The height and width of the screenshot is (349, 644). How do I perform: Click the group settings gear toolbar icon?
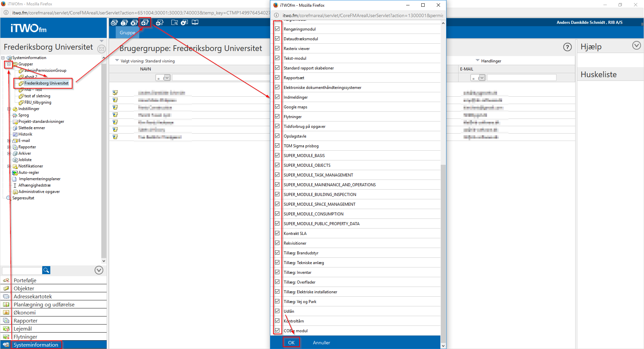click(114, 22)
